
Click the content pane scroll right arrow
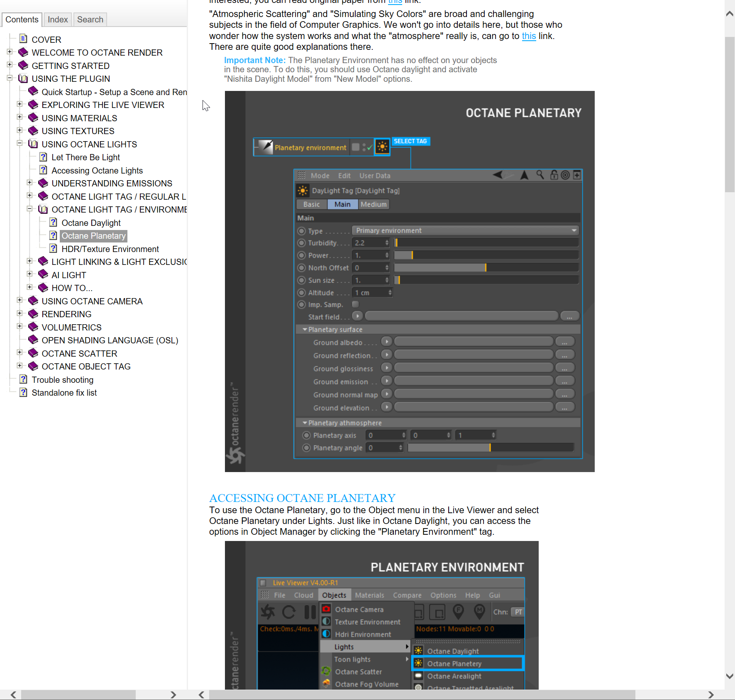pos(711,695)
